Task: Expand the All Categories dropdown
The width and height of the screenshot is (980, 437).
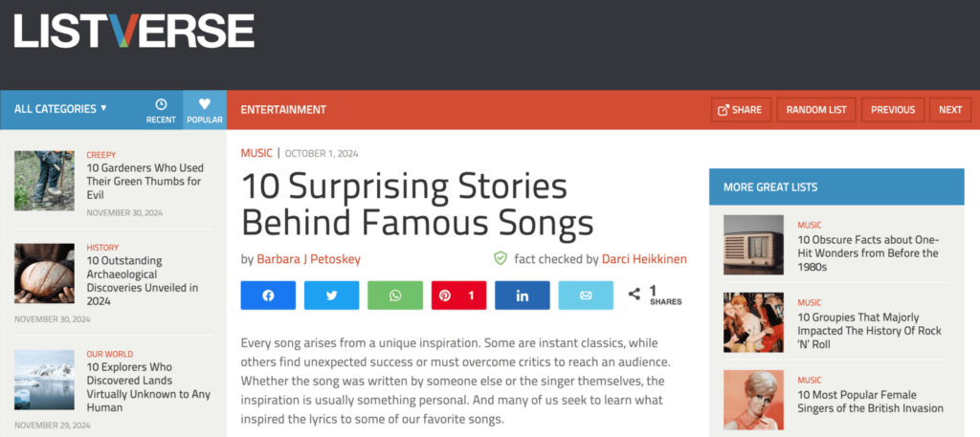Action: (x=61, y=109)
